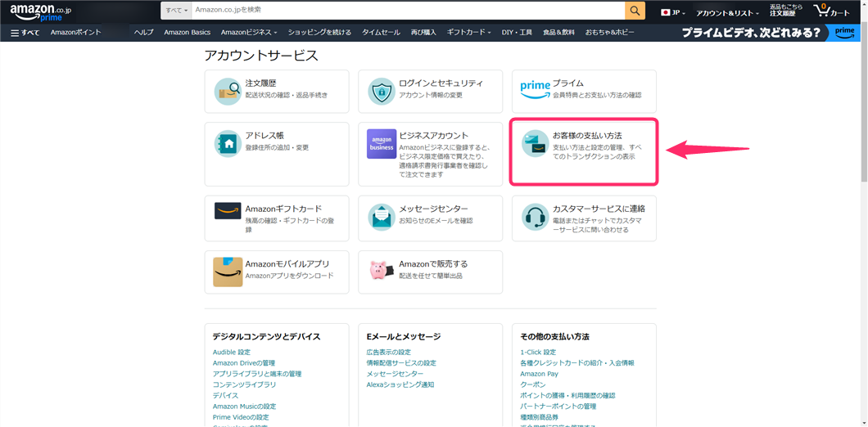Open the ログインとセキュリティ card title
This screenshot has width=868, height=427.
pos(441,83)
